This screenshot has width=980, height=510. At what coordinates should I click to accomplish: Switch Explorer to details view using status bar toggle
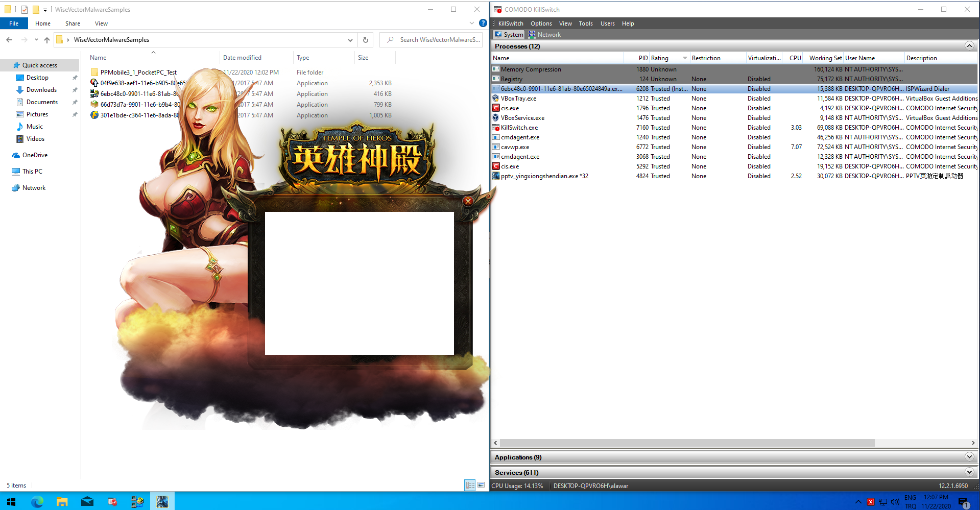point(470,485)
